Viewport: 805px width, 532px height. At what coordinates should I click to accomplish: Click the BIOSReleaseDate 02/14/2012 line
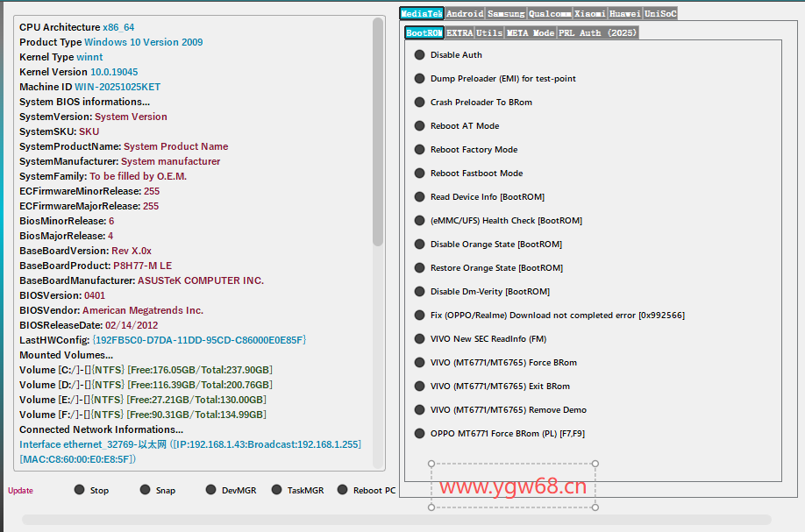[89, 325]
